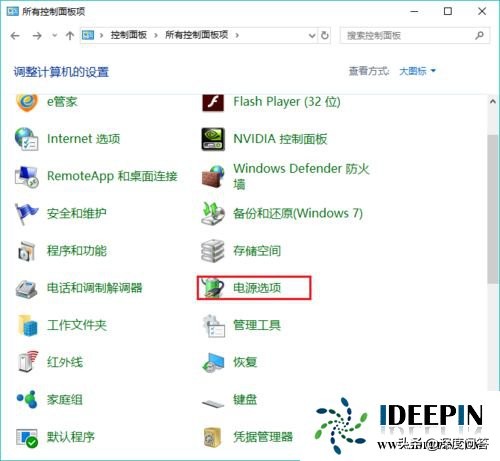Click the 管理工具 icon
500x461 pixels.
click(213, 326)
